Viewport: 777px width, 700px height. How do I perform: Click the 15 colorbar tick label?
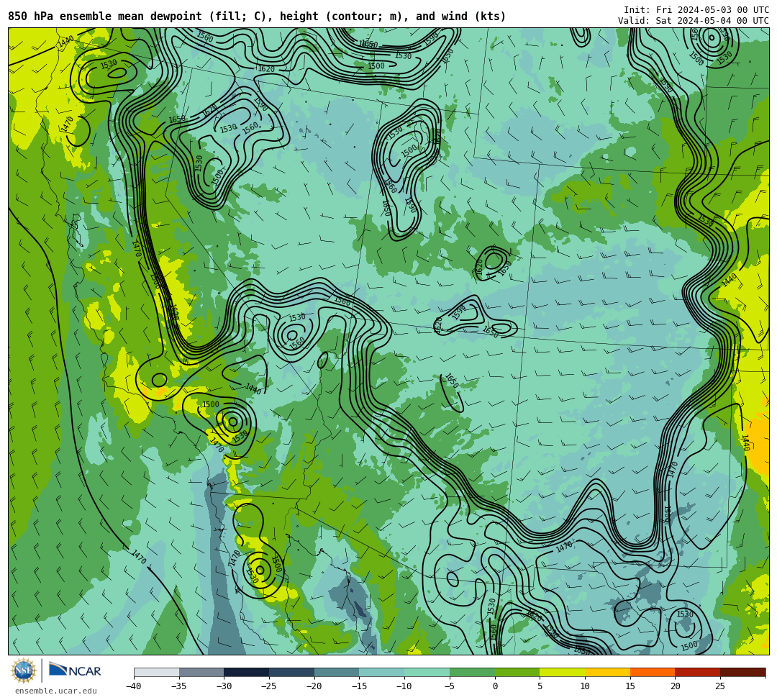point(630,686)
